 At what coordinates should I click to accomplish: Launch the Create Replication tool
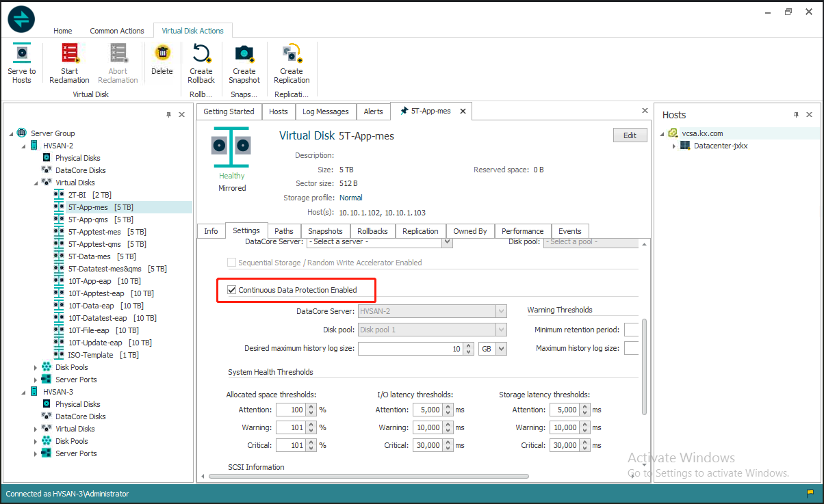(x=292, y=53)
